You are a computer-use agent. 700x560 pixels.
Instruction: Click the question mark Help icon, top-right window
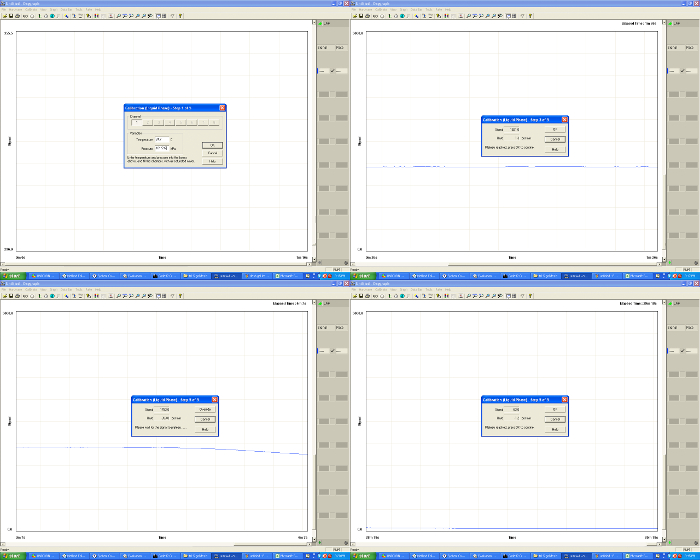pos(530,16)
